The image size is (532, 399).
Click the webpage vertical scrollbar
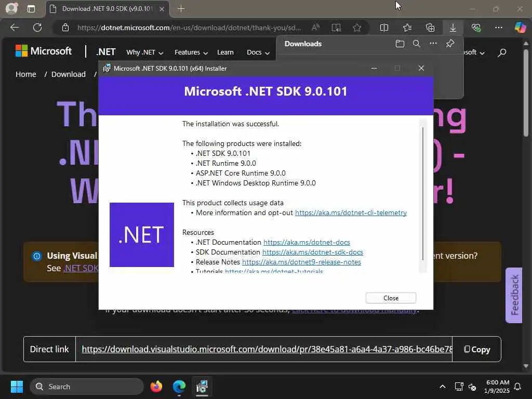pyautogui.click(x=526, y=94)
